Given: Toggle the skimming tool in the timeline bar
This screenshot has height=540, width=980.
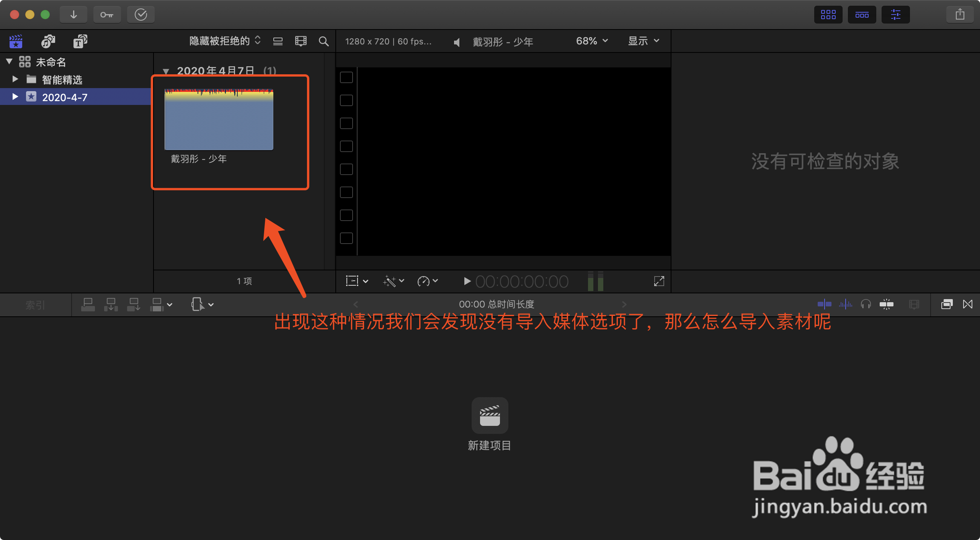Looking at the screenshot, I should tap(823, 304).
